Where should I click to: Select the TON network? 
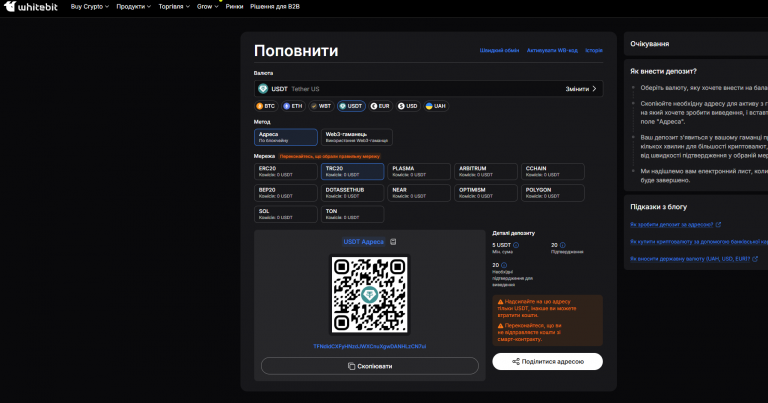[352, 214]
